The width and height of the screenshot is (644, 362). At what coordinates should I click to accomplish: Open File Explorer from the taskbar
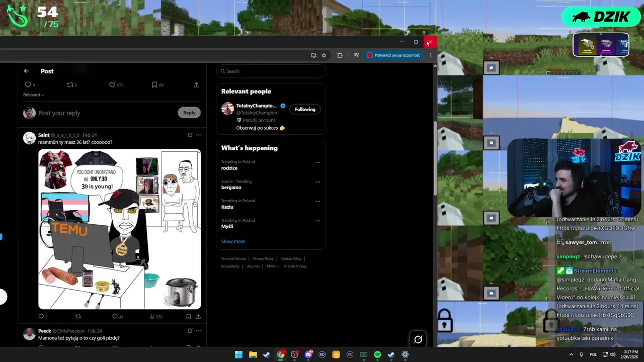point(253,354)
